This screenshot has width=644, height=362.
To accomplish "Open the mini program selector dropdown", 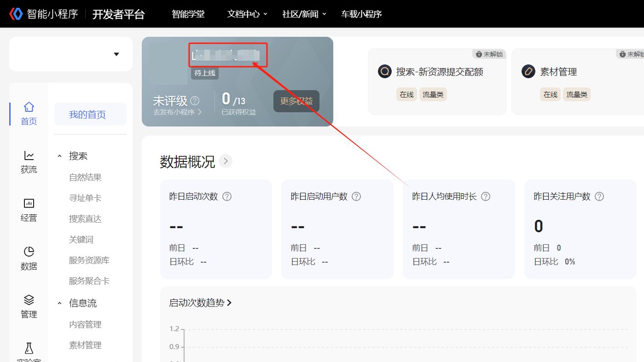I will click(116, 54).
